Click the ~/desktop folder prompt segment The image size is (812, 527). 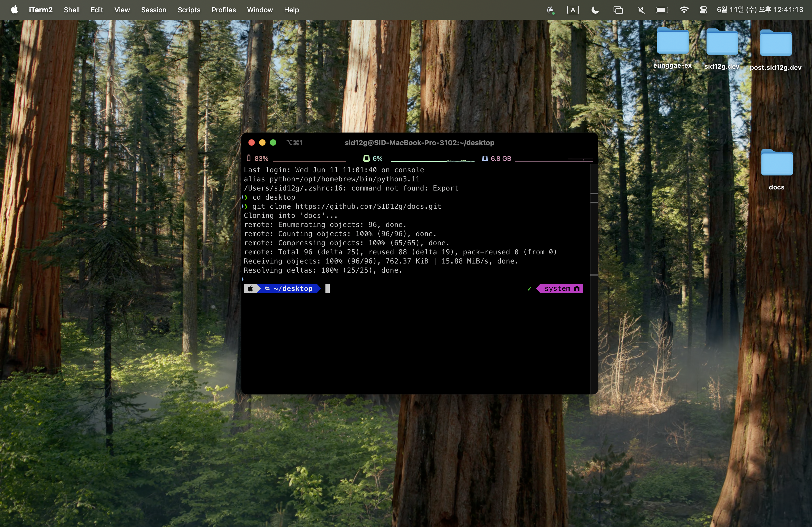(x=289, y=289)
